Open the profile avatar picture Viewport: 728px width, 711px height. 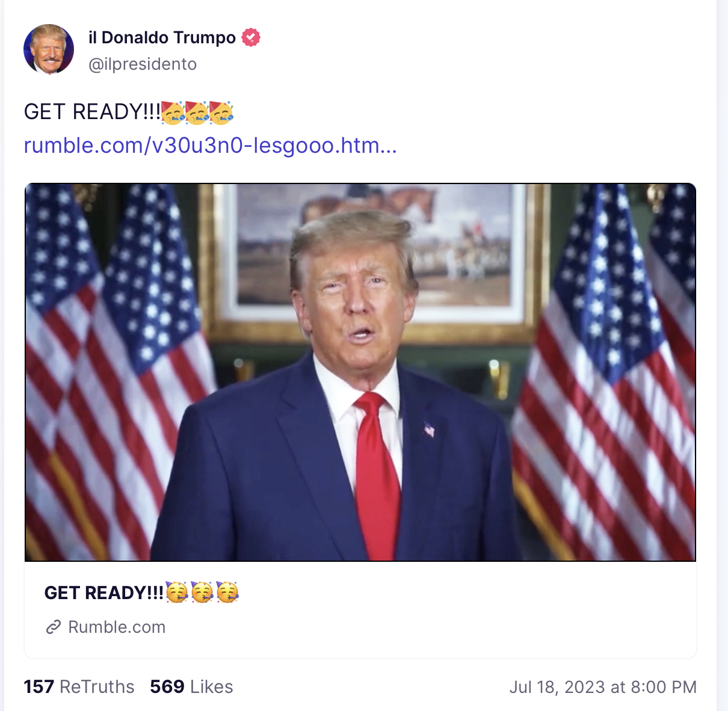49,49
